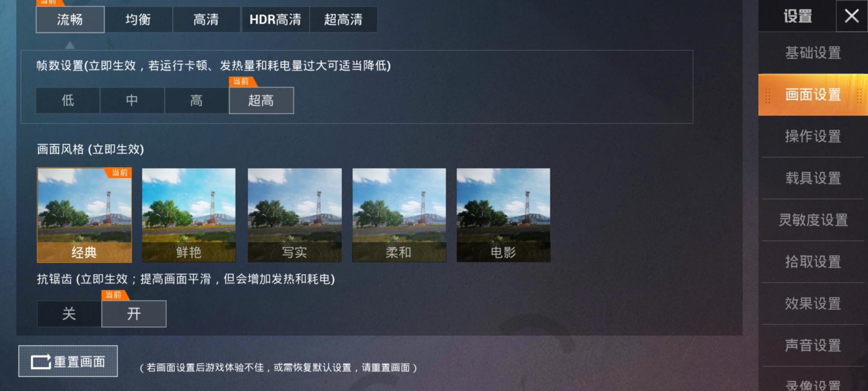This screenshot has width=868, height=391.
Task: Turn anti-aliasing on with 开
Action: 134,314
